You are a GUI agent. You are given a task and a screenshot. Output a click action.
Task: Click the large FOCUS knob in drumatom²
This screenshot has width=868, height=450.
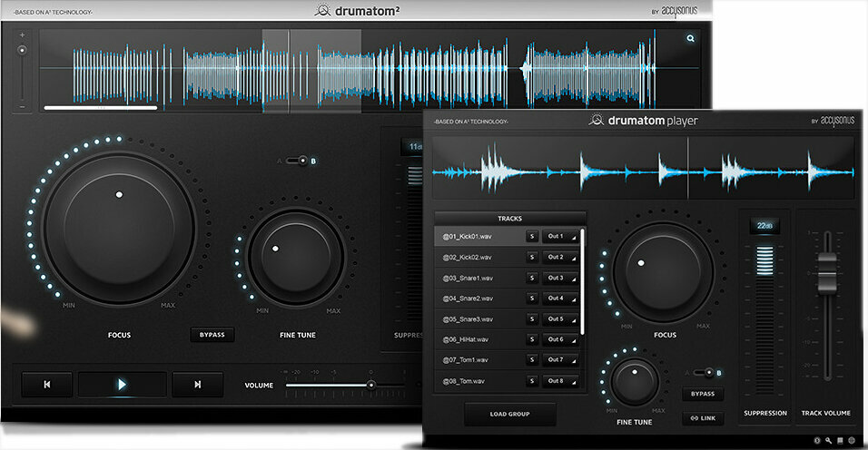point(119,228)
